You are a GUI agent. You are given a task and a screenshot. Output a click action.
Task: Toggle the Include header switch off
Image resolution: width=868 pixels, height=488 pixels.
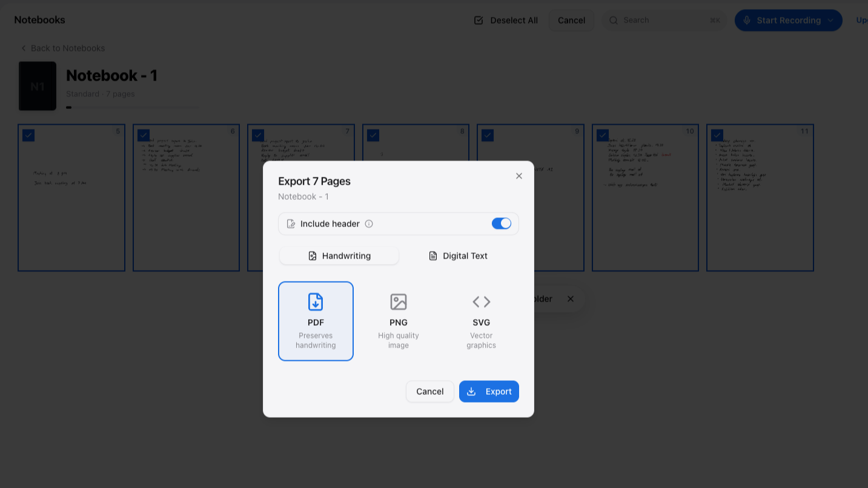(502, 223)
